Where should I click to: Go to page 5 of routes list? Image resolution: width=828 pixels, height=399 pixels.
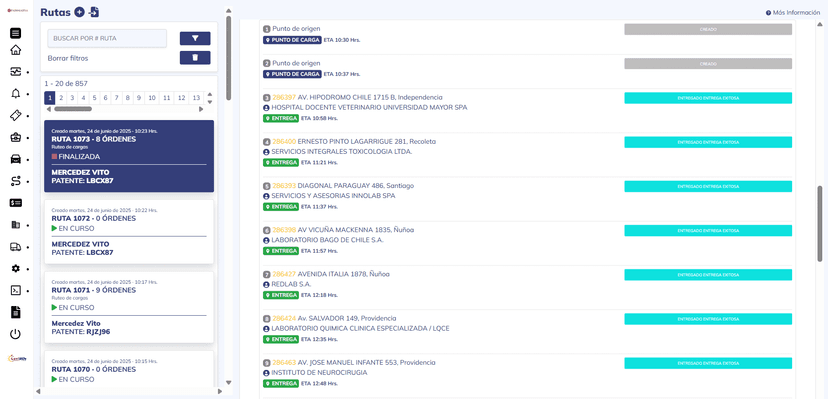[94, 98]
